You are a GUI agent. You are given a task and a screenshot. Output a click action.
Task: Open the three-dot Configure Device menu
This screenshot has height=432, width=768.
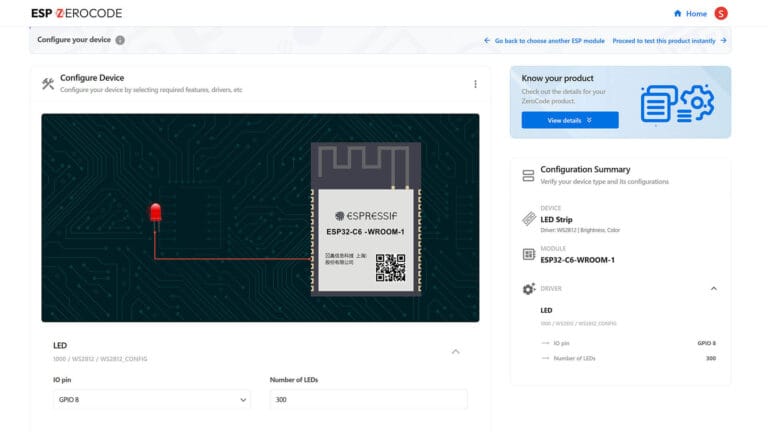tap(475, 84)
